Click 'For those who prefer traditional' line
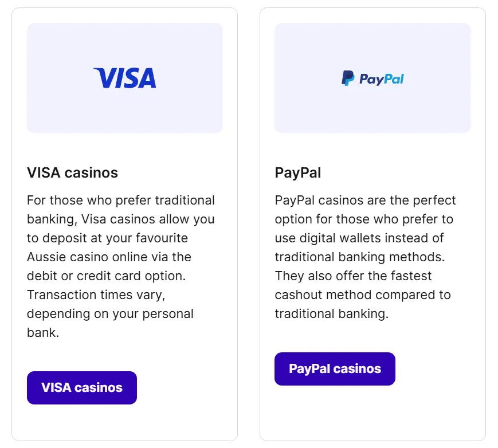Screen dimensions: 498x448 pos(120,201)
